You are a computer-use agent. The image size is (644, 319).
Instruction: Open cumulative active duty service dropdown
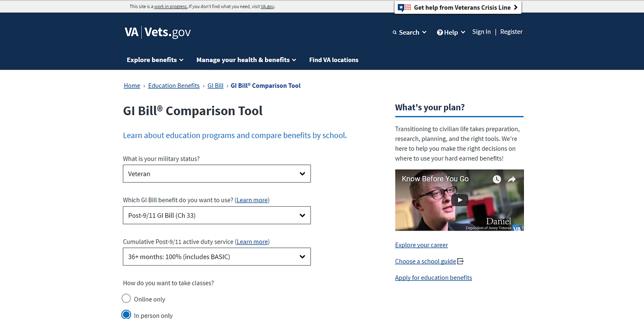pos(217,256)
